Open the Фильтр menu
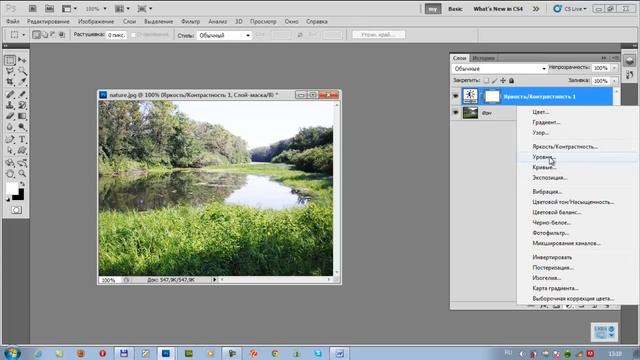 pos(190,21)
